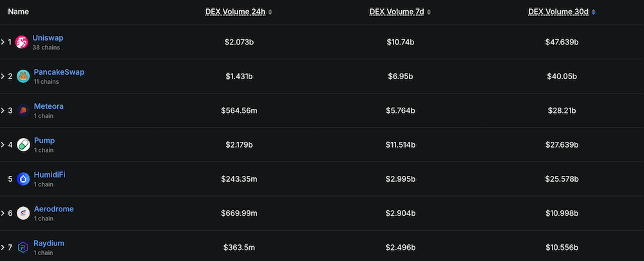The height and width of the screenshot is (261, 644).
Task: Click the Aerodrome logo icon
Action: (x=23, y=213)
